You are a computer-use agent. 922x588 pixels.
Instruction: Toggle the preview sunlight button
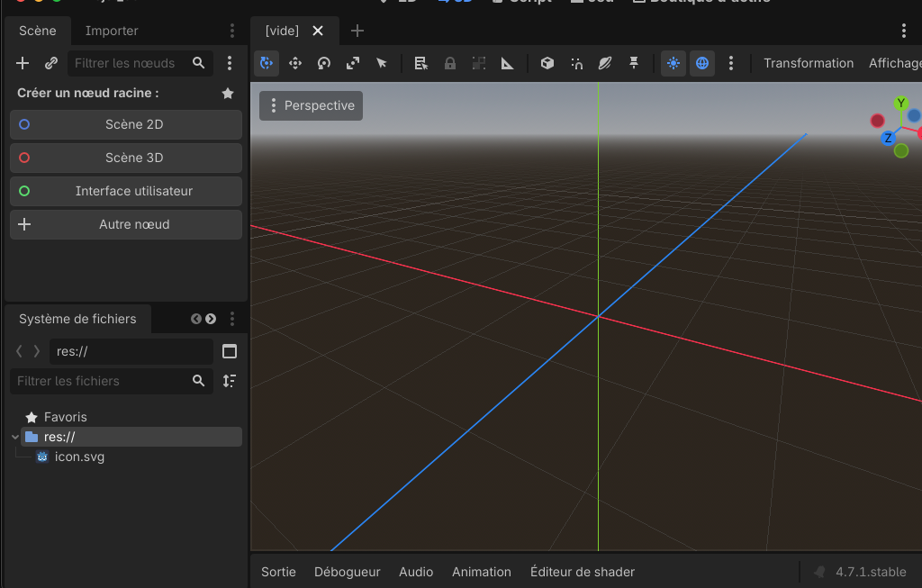pos(673,63)
